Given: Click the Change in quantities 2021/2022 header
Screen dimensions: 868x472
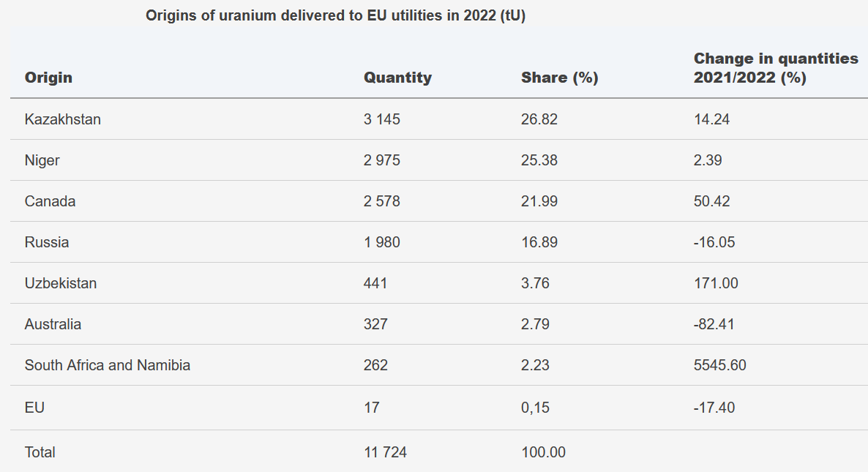Looking at the screenshot, I should [x=776, y=68].
